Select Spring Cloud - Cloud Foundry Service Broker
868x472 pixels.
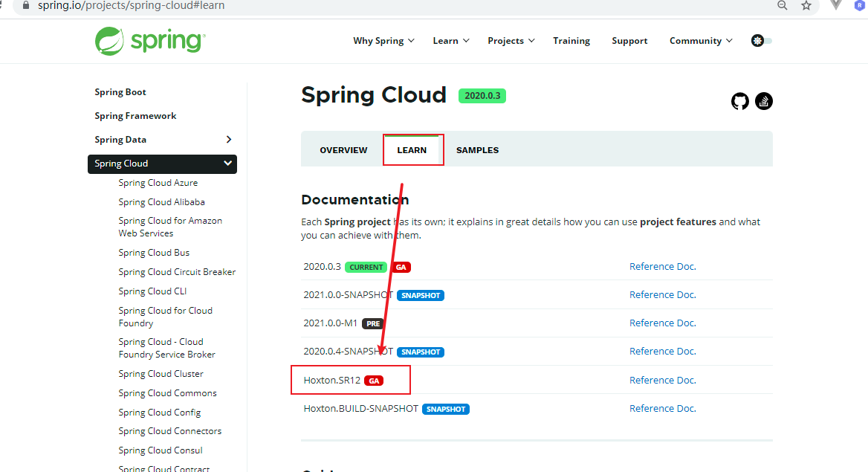pos(166,348)
